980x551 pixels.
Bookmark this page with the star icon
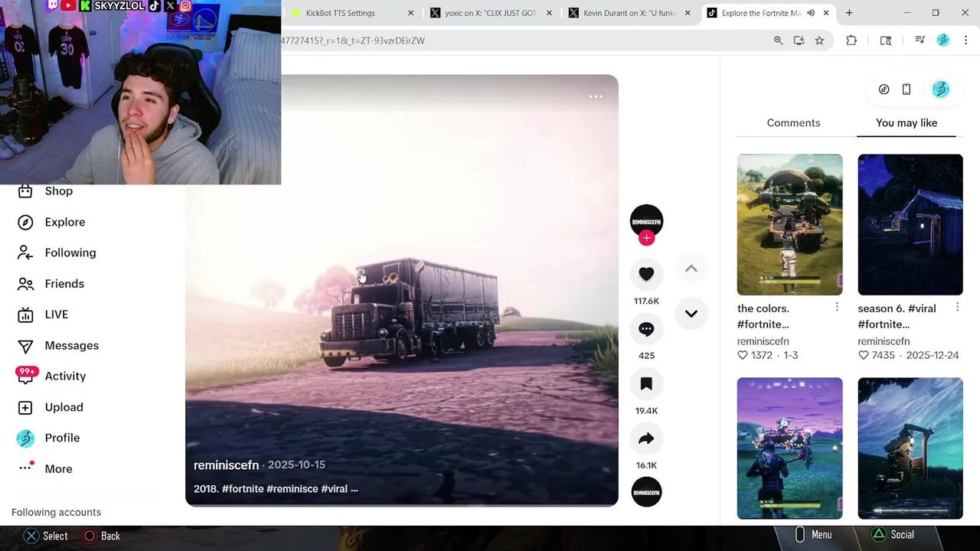(x=819, y=41)
